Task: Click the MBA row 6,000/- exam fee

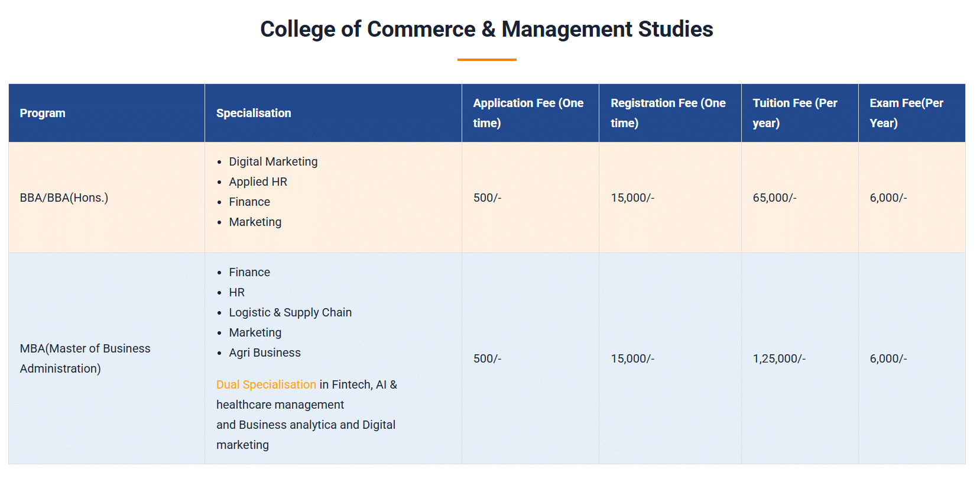Action: click(x=888, y=358)
